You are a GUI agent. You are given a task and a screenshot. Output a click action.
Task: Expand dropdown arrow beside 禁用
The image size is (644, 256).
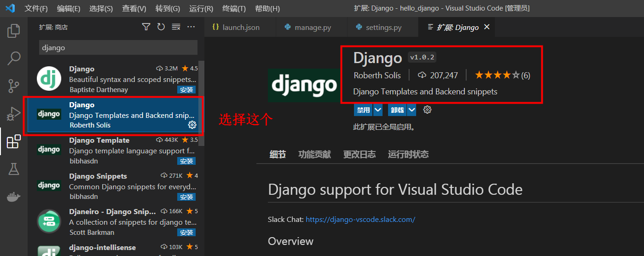pyautogui.click(x=378, y=110)
